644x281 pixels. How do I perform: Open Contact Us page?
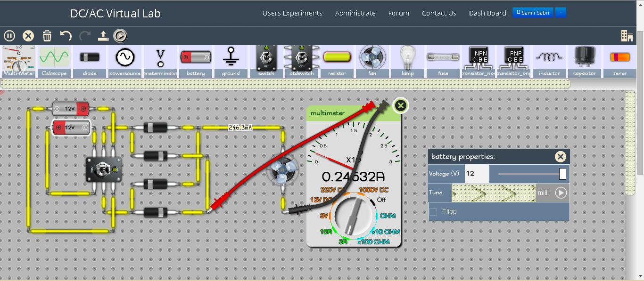(x=439, y=13)
